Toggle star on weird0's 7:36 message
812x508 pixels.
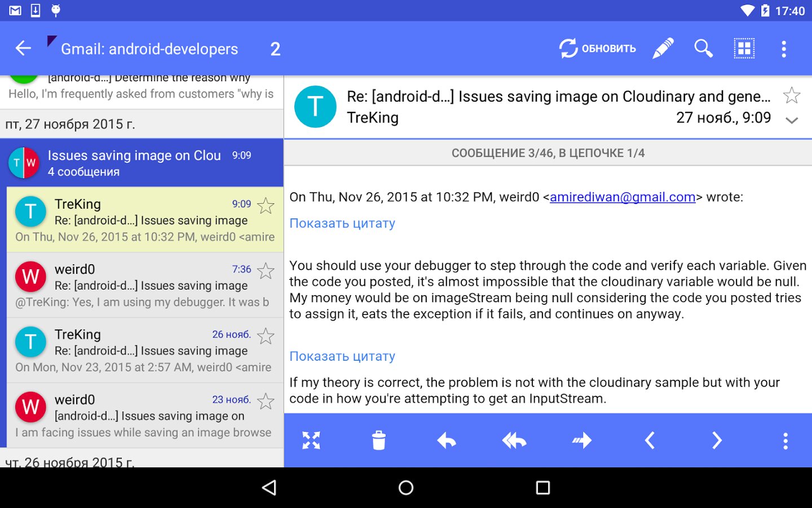266,271
